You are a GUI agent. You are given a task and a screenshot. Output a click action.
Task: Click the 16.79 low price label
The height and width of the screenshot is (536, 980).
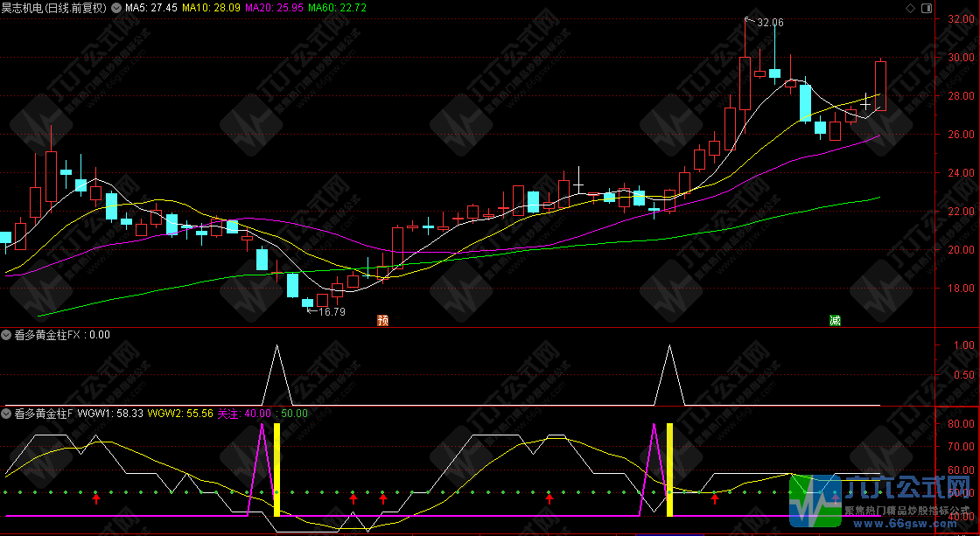point(332,311)
